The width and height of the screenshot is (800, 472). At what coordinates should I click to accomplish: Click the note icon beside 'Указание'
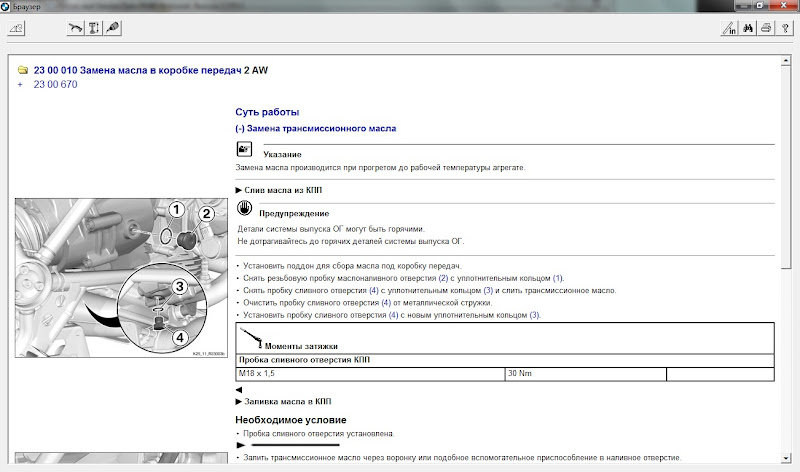pyautogui.click(x=244, y=149)
